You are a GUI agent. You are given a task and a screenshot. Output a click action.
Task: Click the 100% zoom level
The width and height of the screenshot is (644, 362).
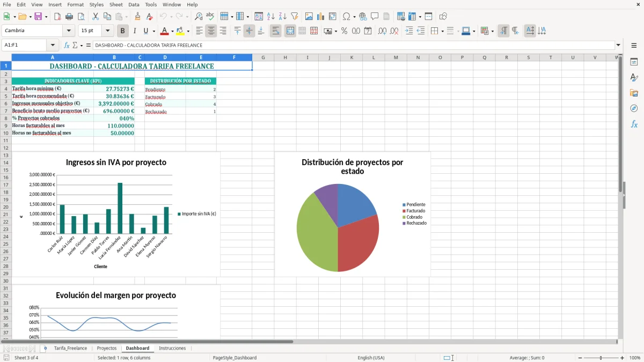tap(634, 358)
